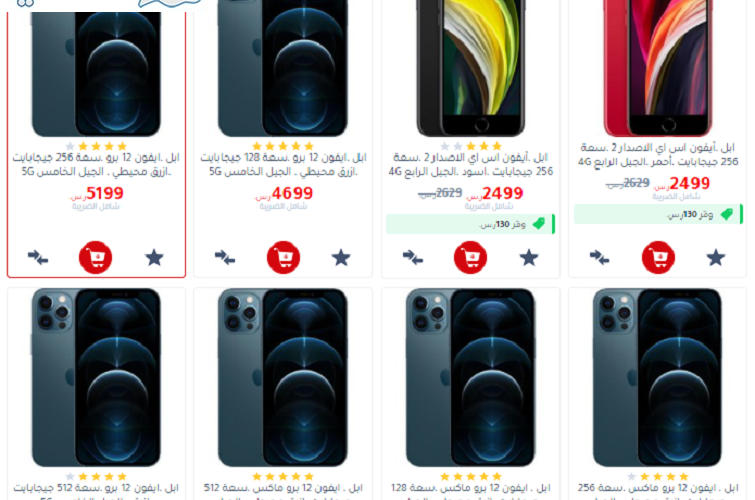Add black iPhone SE 256GB to cart
This screenshot has height=500, width=755.
click(x=470, y=257)
